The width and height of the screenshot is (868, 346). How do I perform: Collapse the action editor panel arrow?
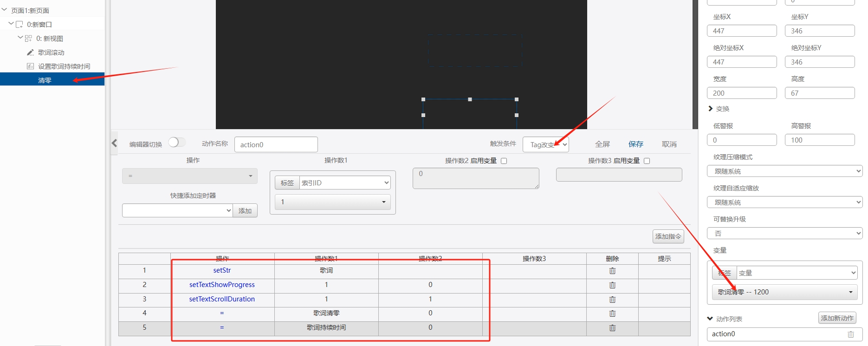click(114, 143)
